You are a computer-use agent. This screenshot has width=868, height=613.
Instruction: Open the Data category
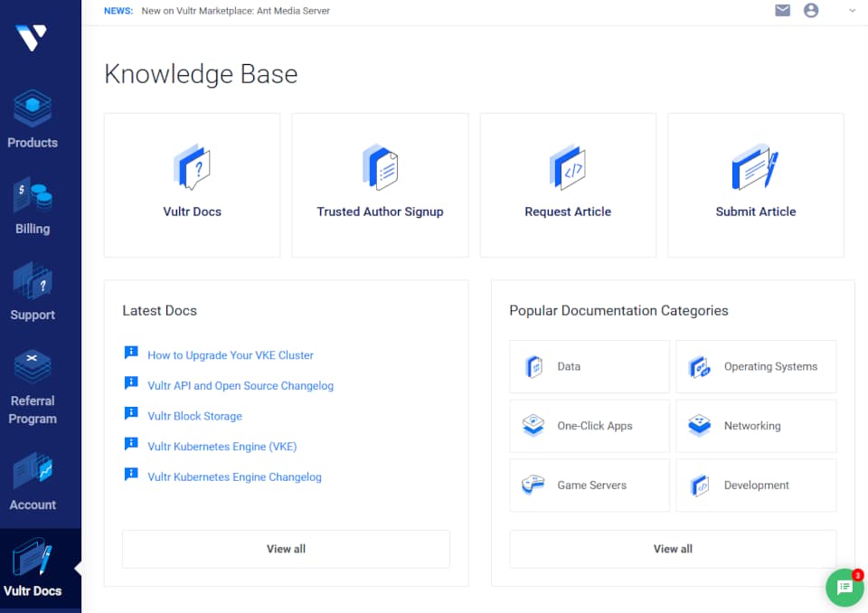(590, 366)
